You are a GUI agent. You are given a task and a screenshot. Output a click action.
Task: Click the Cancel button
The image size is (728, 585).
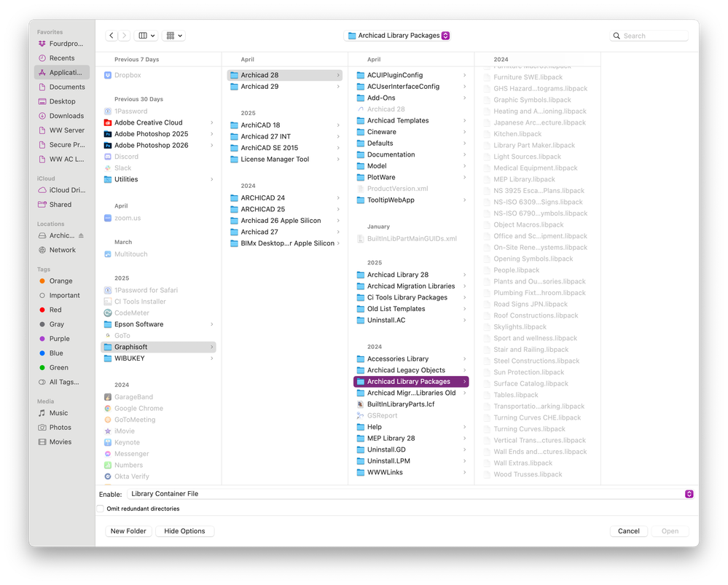coord(629,531)
